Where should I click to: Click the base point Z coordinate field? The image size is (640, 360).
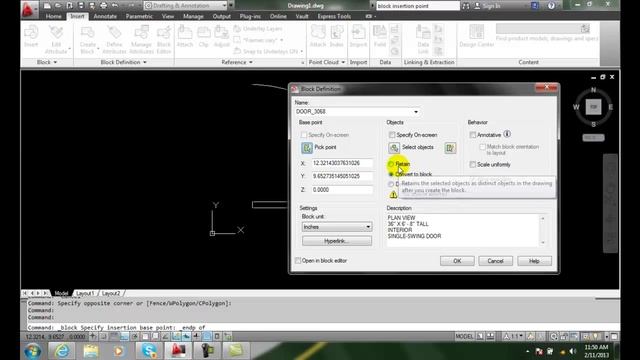coord(342,190)
